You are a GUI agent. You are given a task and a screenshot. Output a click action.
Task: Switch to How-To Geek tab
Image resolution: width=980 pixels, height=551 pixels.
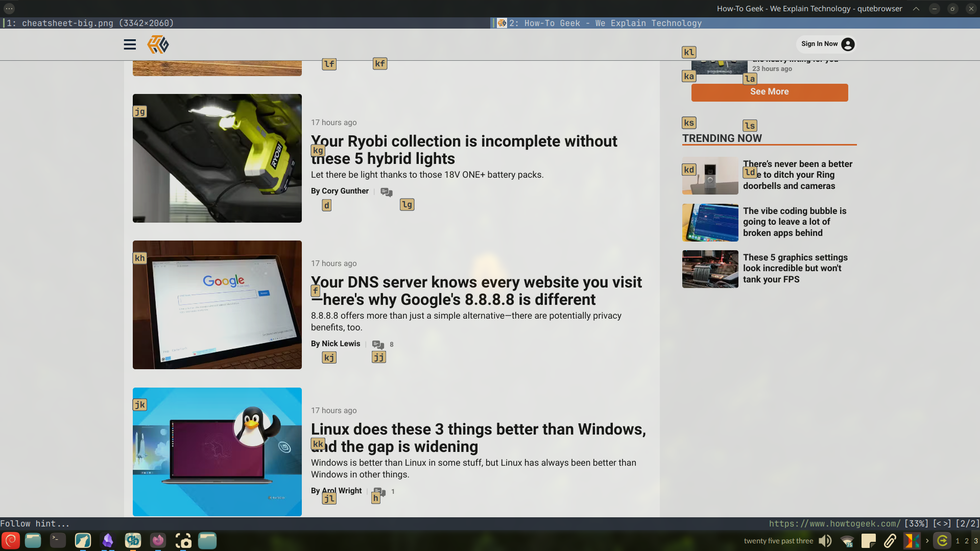(735, 23)
